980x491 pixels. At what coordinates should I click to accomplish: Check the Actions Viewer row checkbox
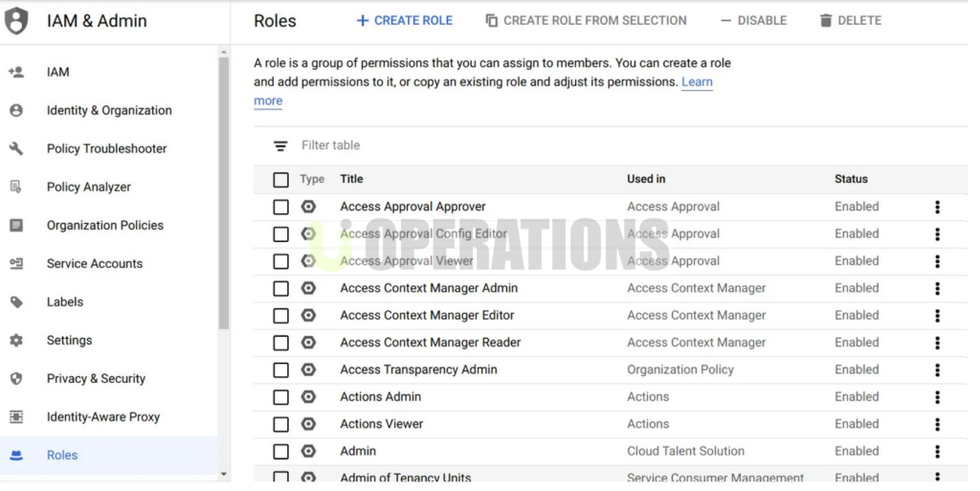tap(280, 424)
